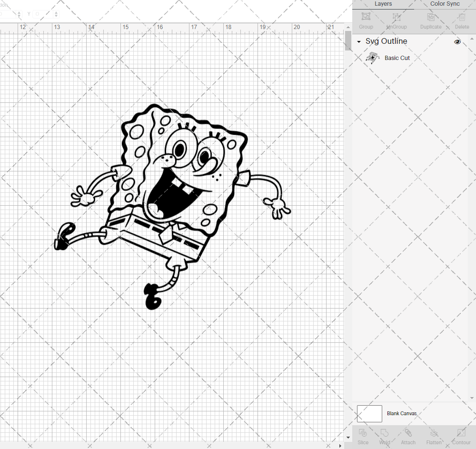Click the Delete trash icon
This screenshot has height=449, width=476.
pos(462,17)
